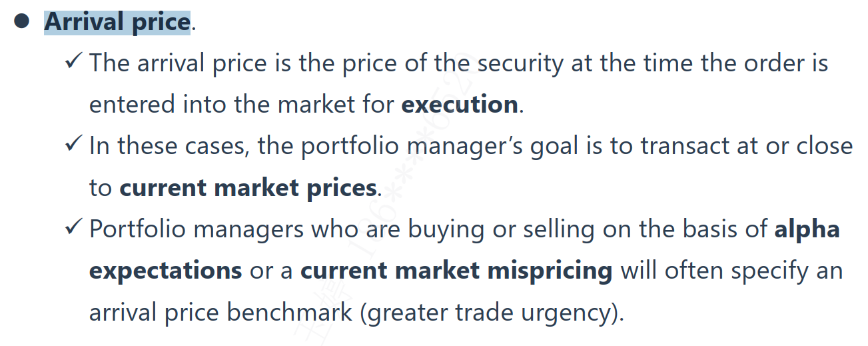The image size is (868, 346).
Task: Click the bold word "expectations"
Action: [x=165, y=271]
